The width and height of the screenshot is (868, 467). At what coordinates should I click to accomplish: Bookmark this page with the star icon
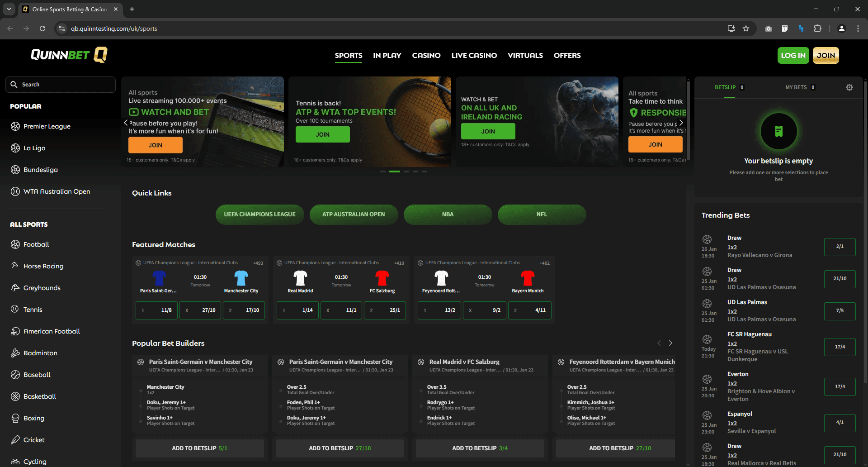click(x=746, y=29)
